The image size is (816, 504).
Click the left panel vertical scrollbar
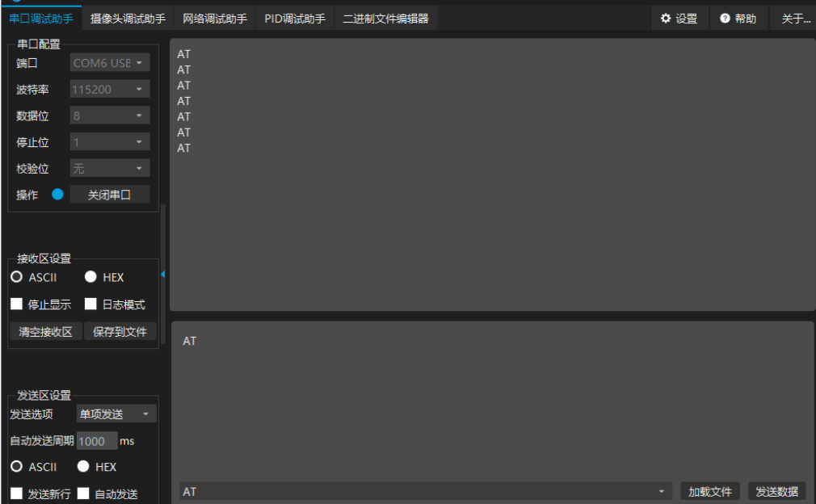click(x=163, y=274)
